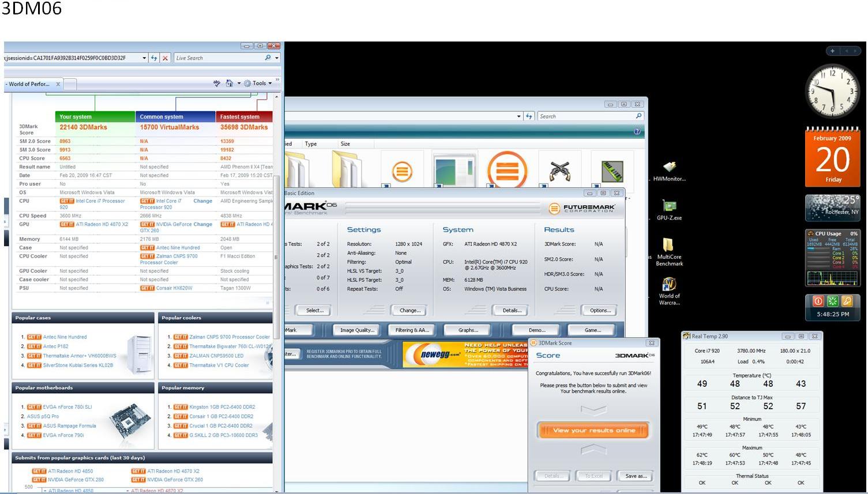Open Image Quality... in 3DMark06
The image size is (868, 494).
tap(357, 330)
